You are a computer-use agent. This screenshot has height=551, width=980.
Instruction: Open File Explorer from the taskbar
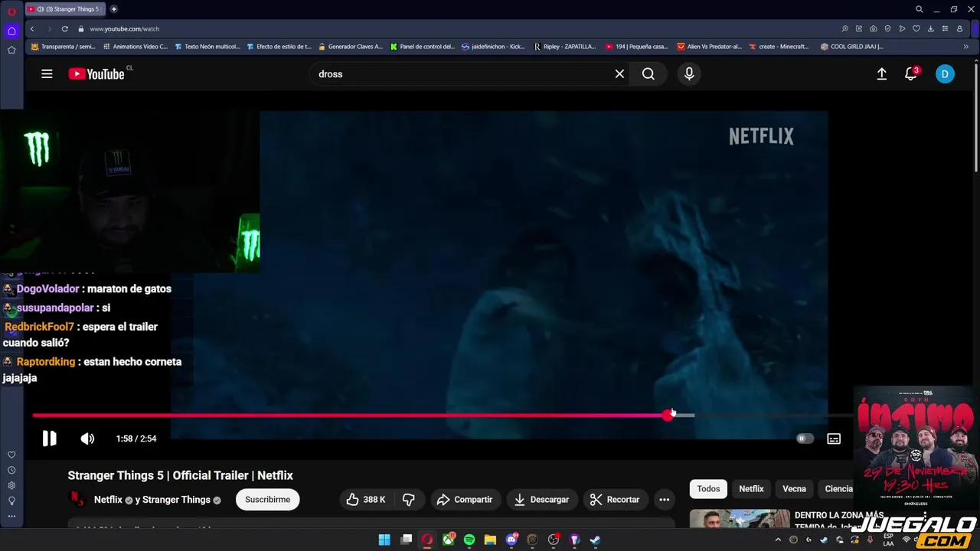490,540
